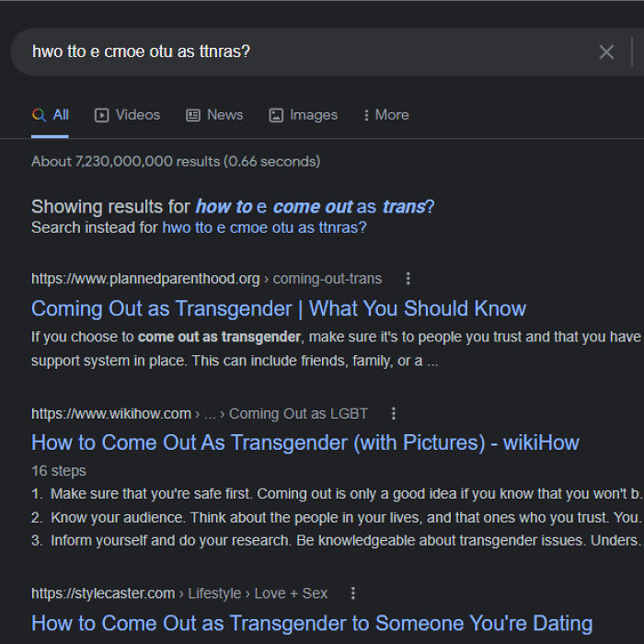Image resolution: width=644 pixels, height=644 pixels.
Task: Click the magnifier icon on the All tab
Action: tap(39, 115)
